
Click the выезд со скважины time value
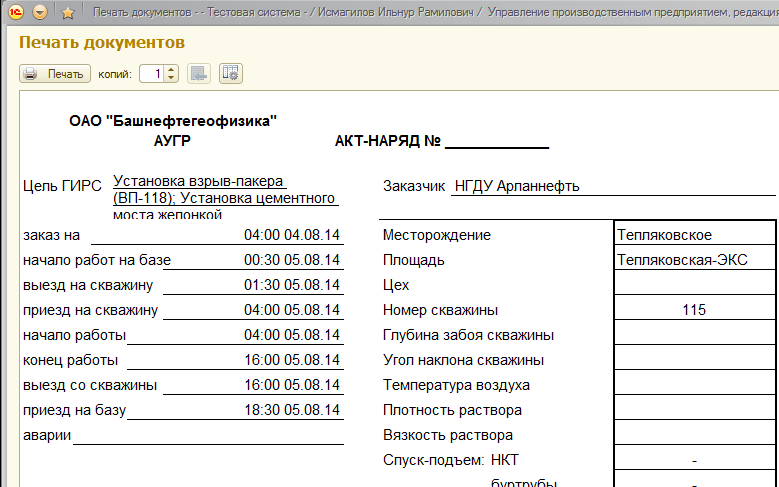292,385
